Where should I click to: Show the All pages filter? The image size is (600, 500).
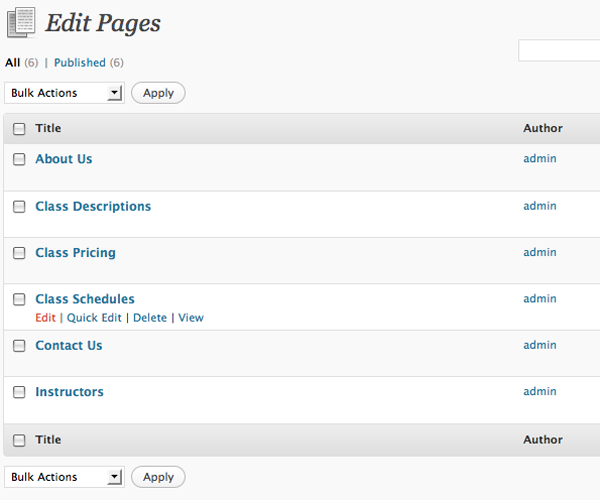(13, 62)
